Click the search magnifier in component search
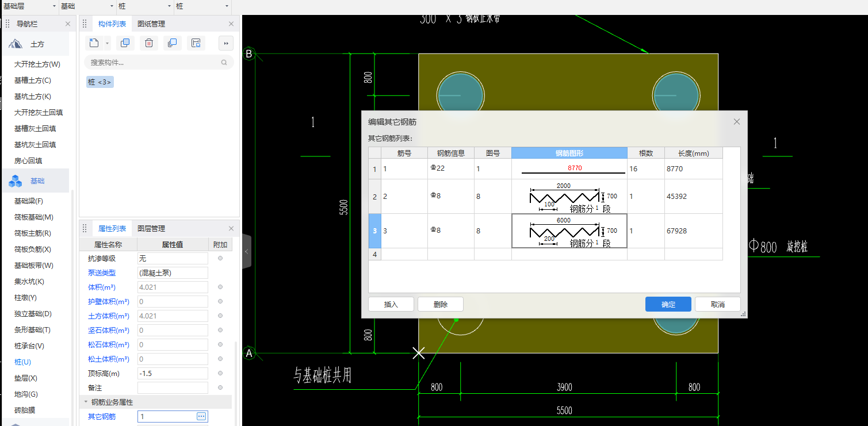The width and height of the screenshot is (868, 426). (x=224, y=62)
